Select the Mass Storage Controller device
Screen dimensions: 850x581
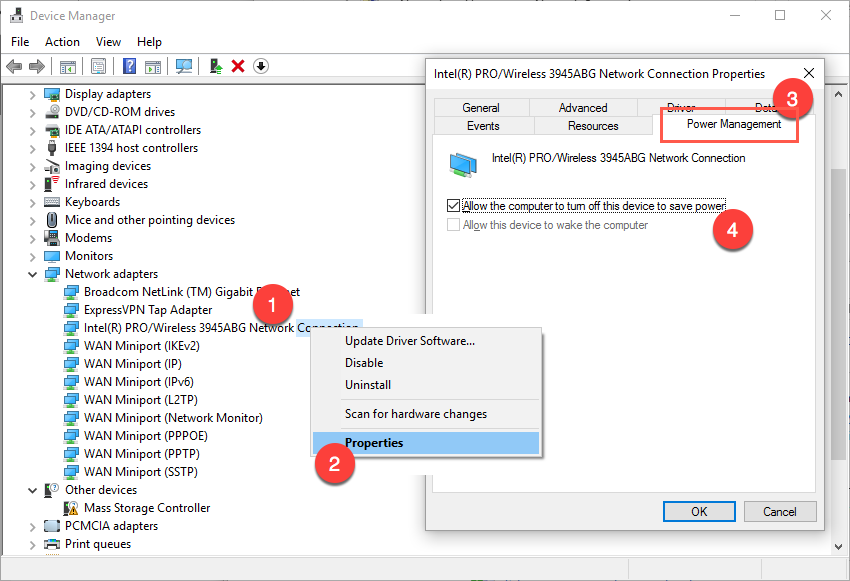146,508
